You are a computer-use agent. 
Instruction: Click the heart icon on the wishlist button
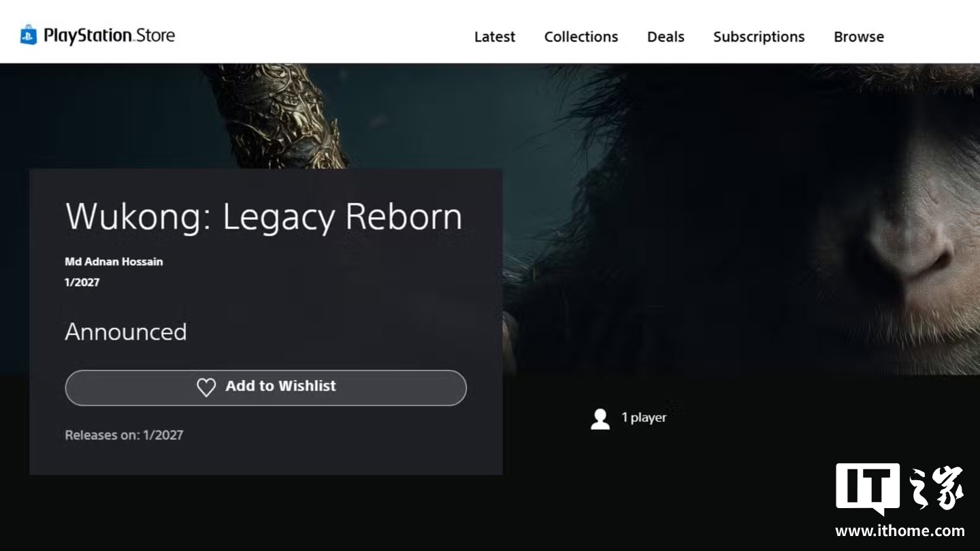[206, 387]
